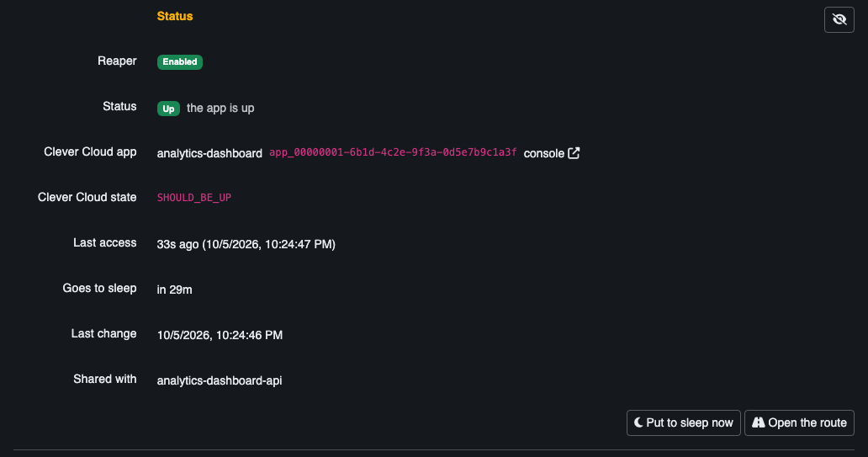Click the moon icon in sleep button
The width and height of the screenshot is (868, 457).
(638, 422)
